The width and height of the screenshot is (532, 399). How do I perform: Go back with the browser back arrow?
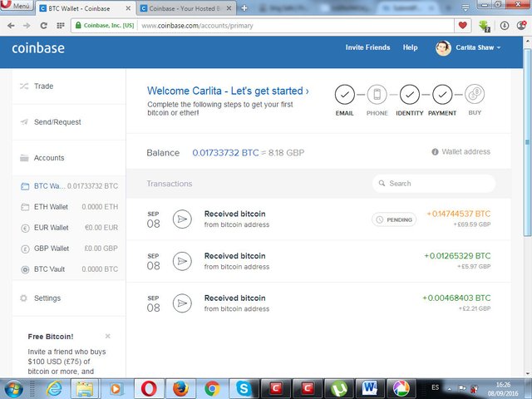coord(11,26)
